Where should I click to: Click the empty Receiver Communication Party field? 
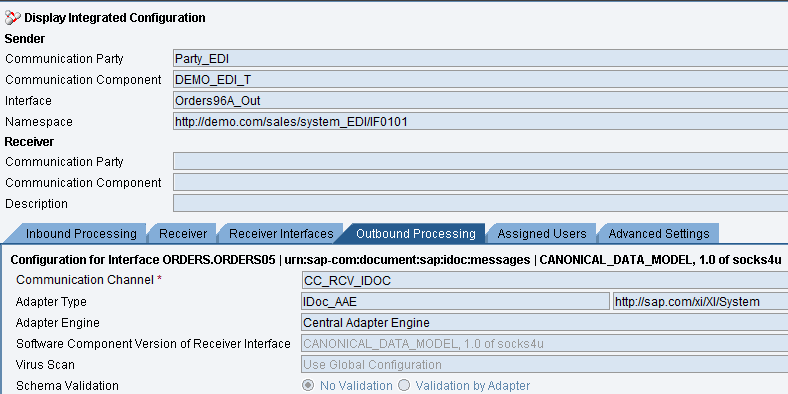pos(480,161)
